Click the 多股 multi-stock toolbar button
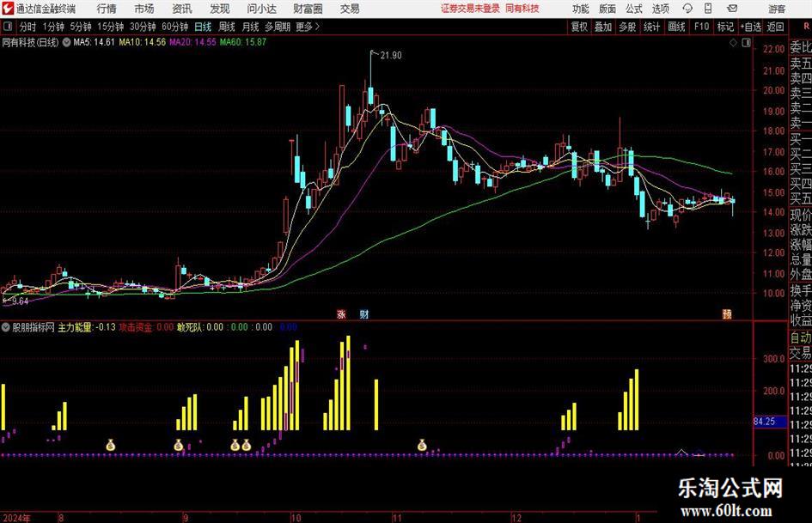 coord(627,27)
